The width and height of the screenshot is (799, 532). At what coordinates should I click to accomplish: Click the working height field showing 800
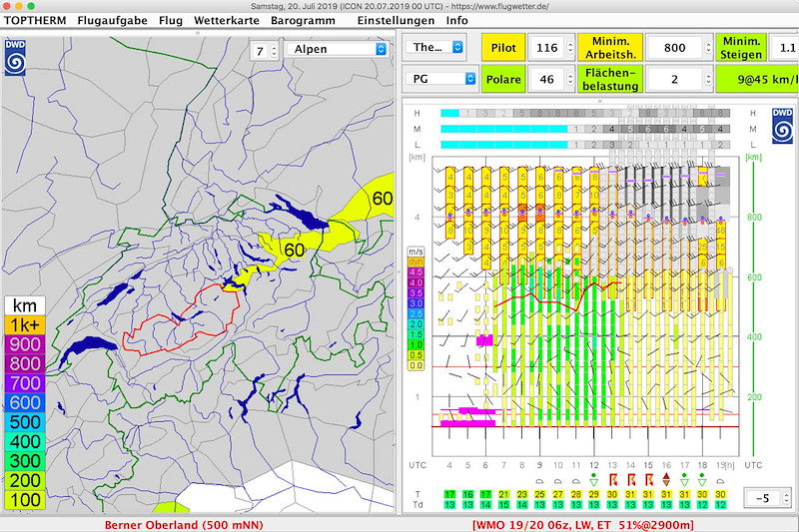[675, 48]
